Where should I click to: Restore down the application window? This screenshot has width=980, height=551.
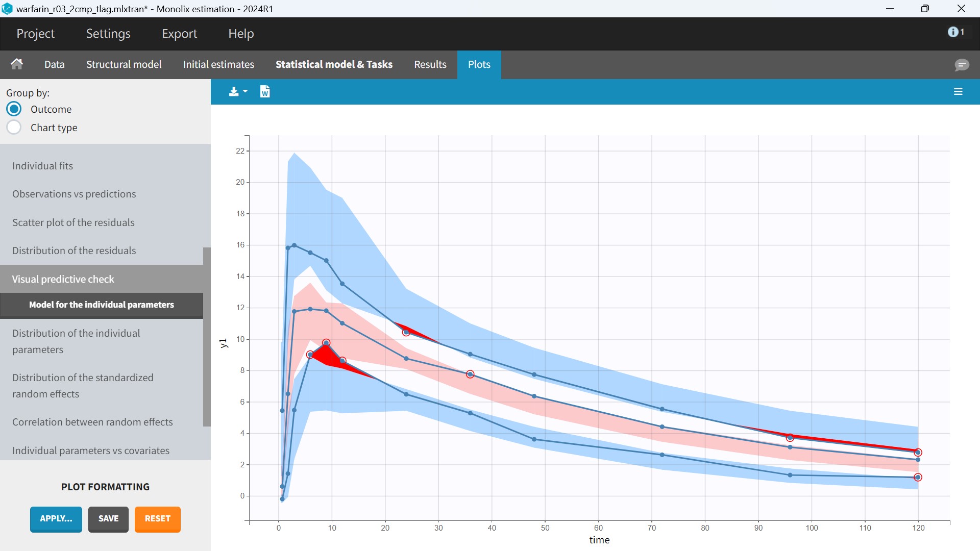coord(925,9)
